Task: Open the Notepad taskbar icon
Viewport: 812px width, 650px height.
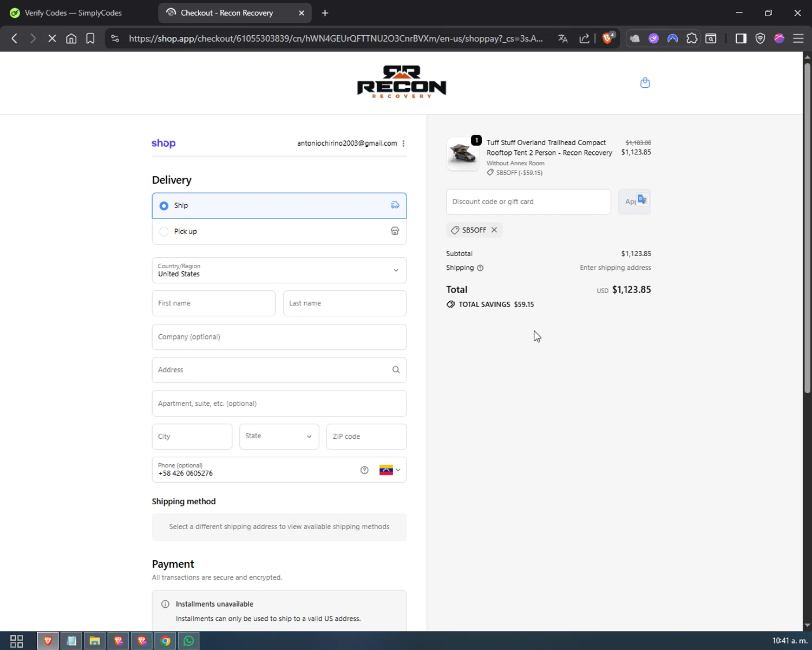Action: click(x=71, y=641)
